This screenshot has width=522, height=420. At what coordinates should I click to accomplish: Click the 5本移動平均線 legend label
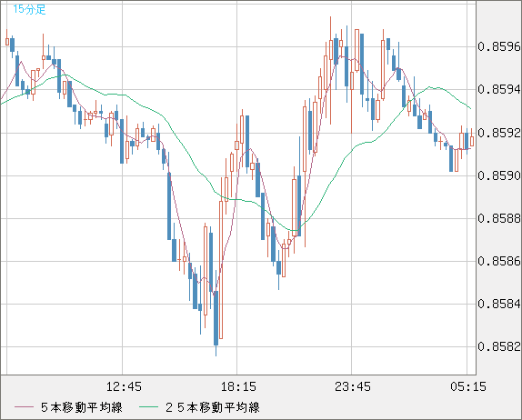82,407
